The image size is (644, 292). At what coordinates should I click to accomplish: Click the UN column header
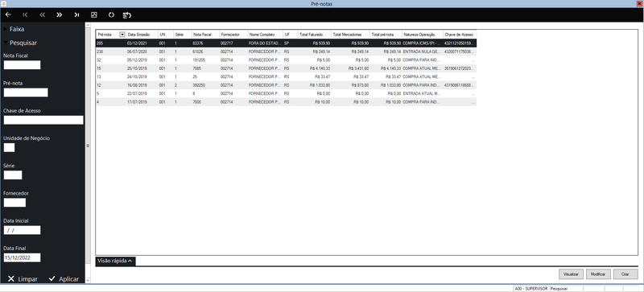[166, 35]
